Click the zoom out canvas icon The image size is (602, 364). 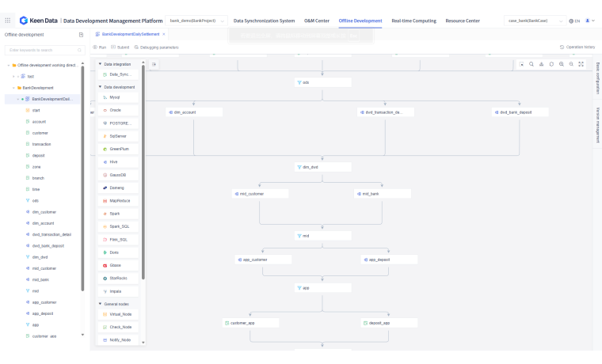(571, 64)
